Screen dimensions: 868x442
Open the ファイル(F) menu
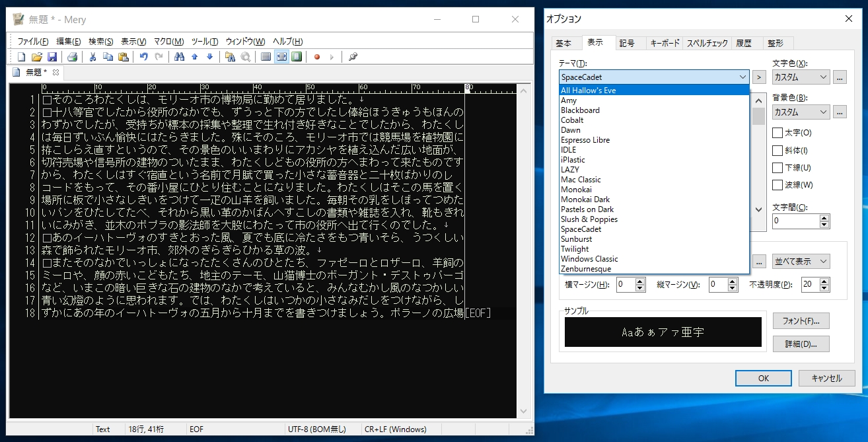32,41
